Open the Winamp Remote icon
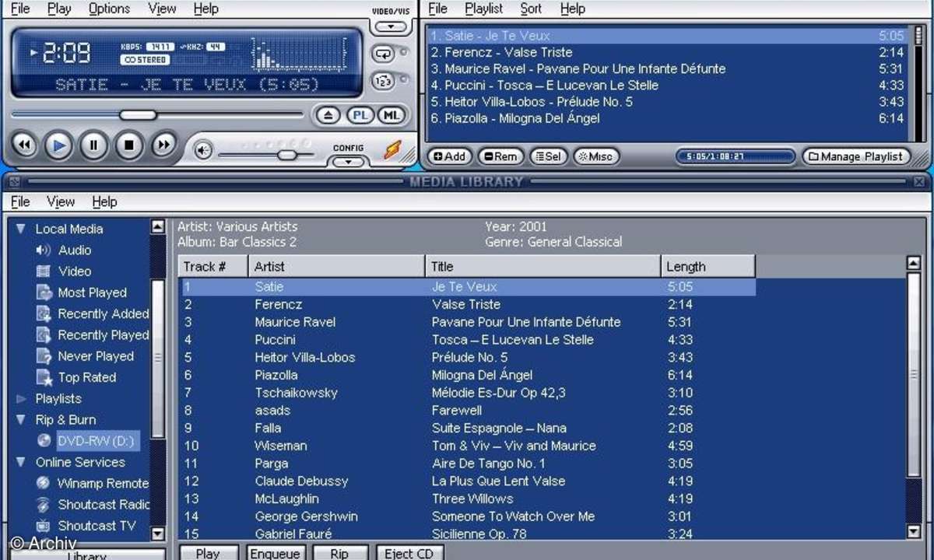 pyautogui.click(x=44, y=483)
